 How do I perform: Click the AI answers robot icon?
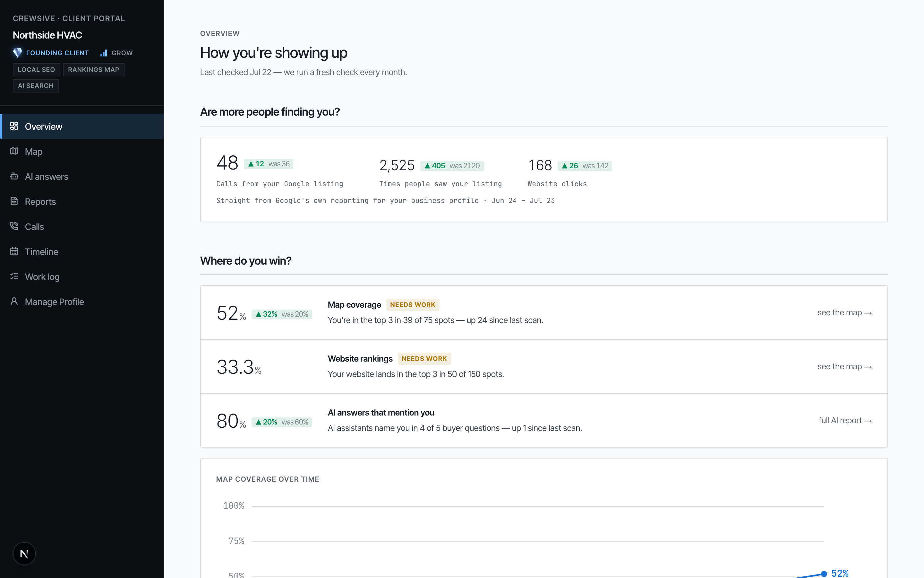(14, 176)
